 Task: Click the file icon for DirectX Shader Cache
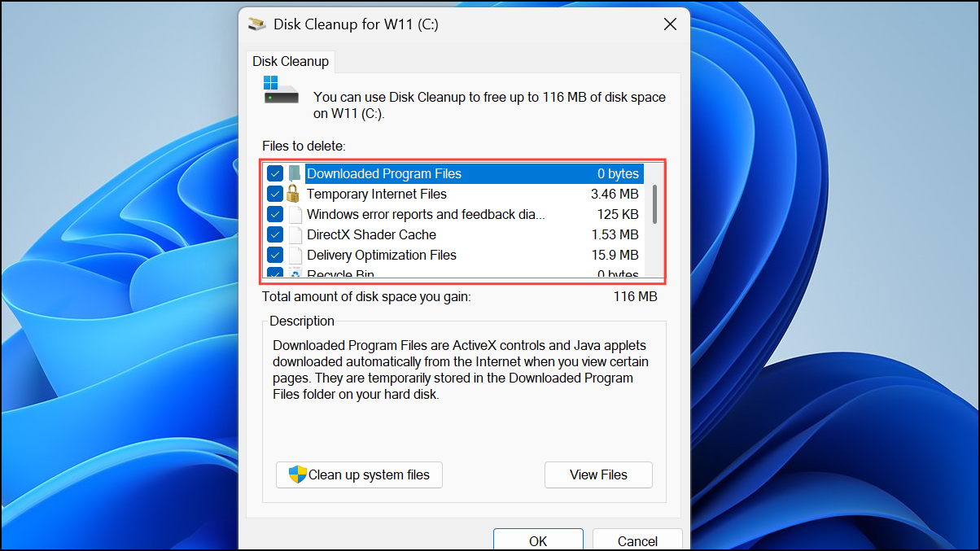(295, 235)
